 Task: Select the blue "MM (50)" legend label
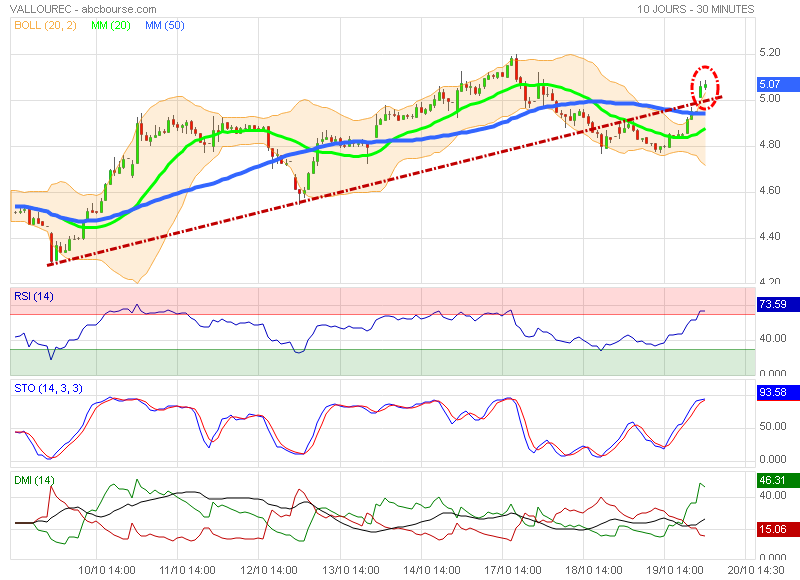tap(165, 25)
